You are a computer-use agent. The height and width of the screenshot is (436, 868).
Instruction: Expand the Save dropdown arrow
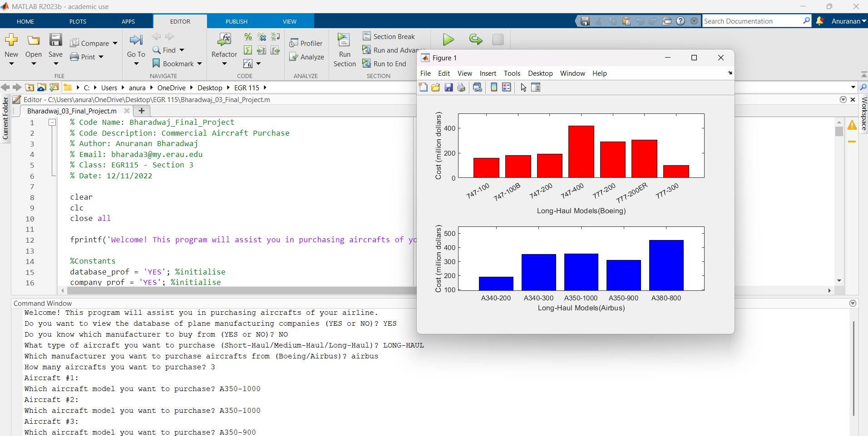55,64
